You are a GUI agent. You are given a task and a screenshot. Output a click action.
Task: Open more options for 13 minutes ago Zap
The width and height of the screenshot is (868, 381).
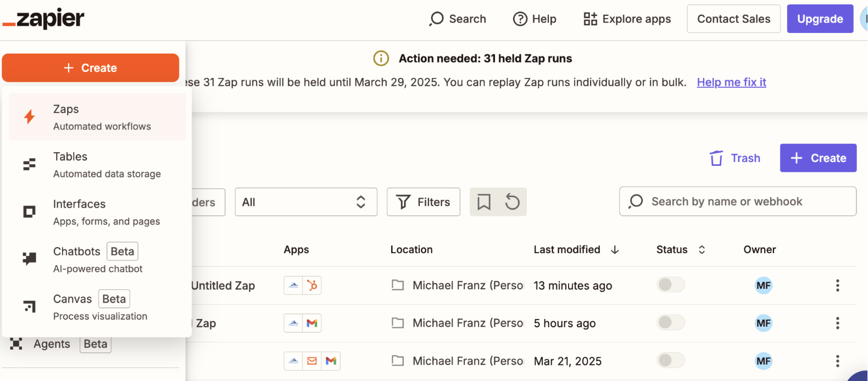[x=837, y=285]
